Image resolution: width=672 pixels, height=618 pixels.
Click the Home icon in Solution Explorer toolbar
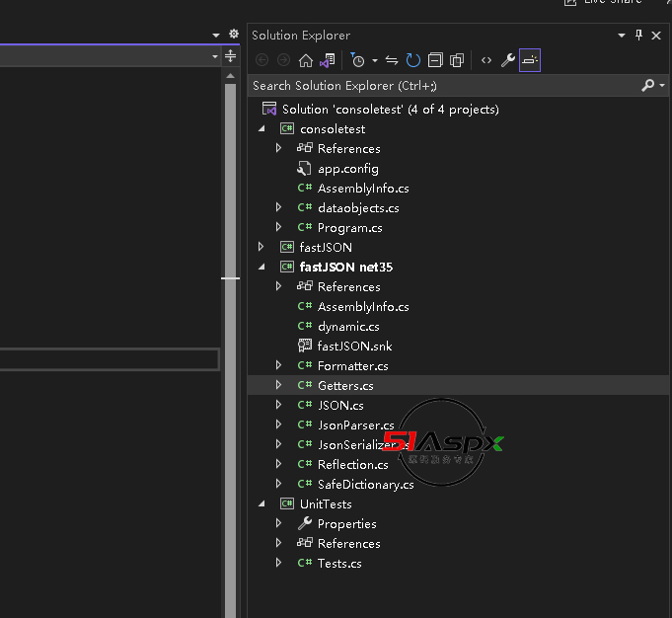coord(306,60)
